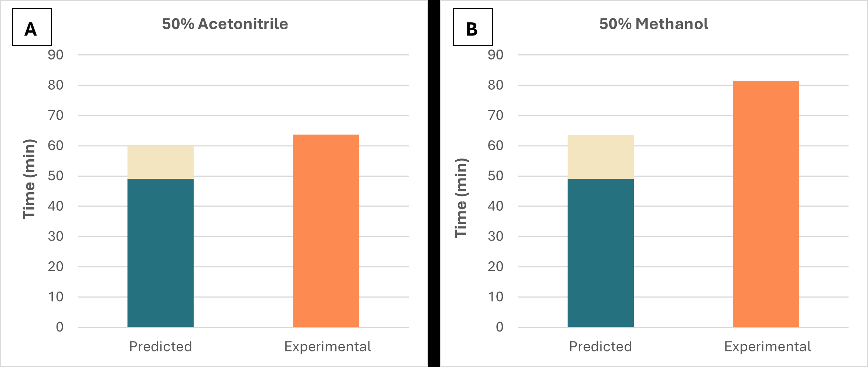Select the "50% Acetonitrile" chart title
The image size is (868, 367).
coord(225,24)
